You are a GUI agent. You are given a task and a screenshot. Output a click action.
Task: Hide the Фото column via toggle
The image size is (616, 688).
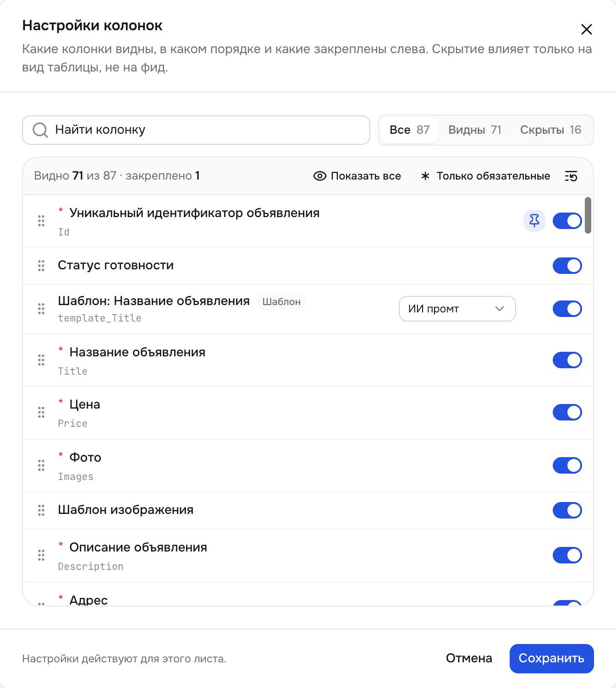(567, 465)
